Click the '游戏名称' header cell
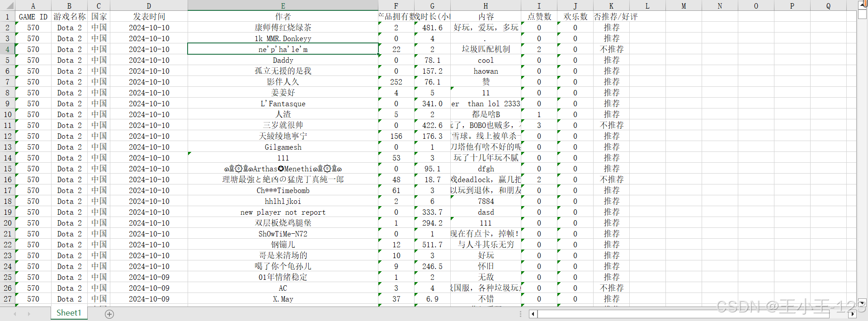 coord(69,17)
